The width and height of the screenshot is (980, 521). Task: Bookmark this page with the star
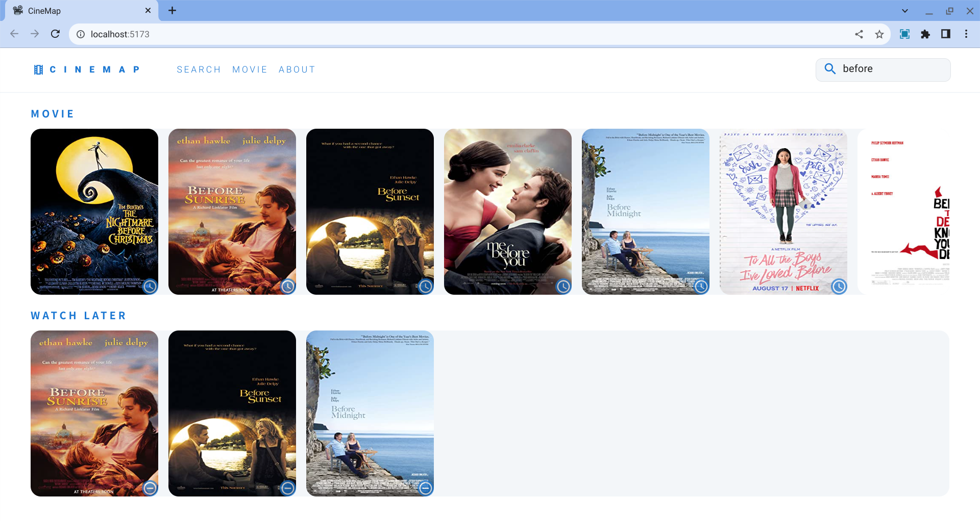coord(879,34)
